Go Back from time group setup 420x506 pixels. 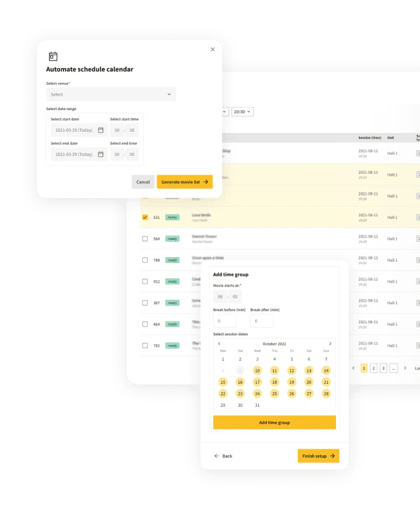(223, 456)
